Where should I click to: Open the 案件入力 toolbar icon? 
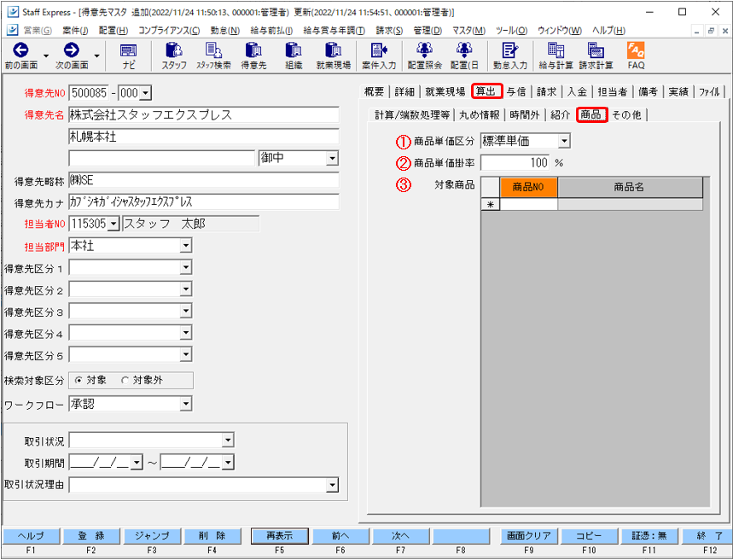[x=379, y=50]
